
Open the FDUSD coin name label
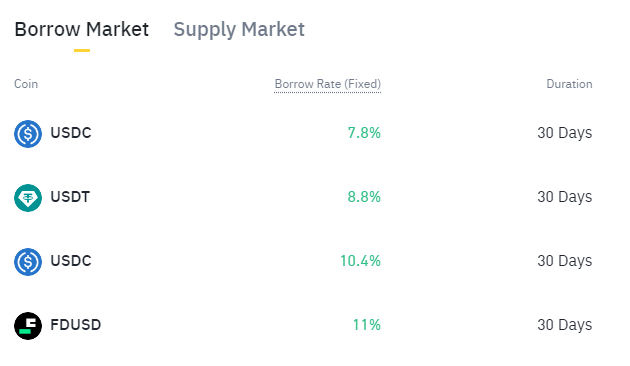pyautogui.click(x=76, y=325)
